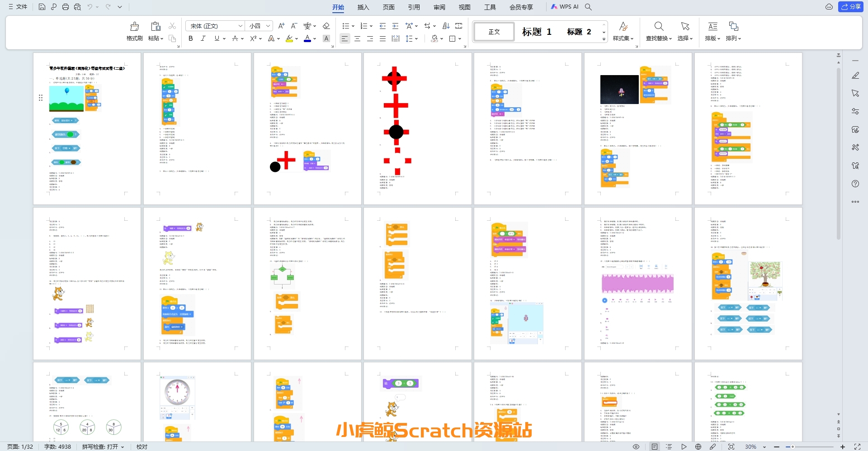The image size is (868, 451).
Task: Open the selection arrow in right sidebar
Action: tap(855, 93)
